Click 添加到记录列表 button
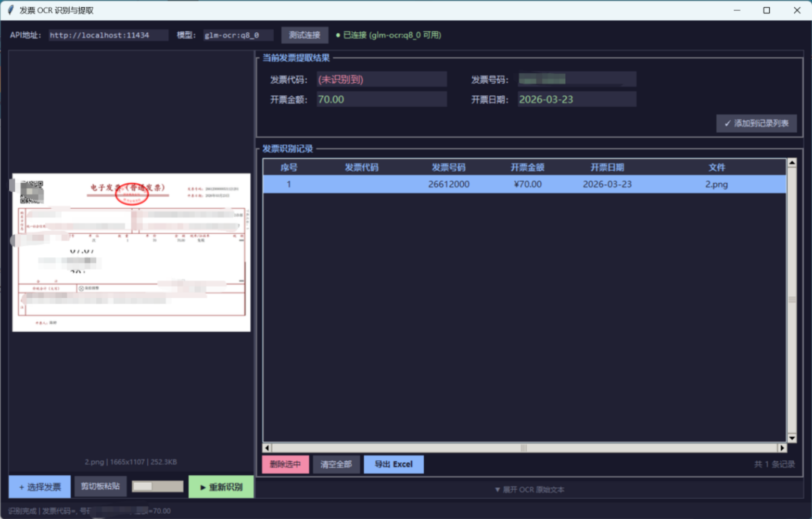812x519 pixels. [756, 123]
